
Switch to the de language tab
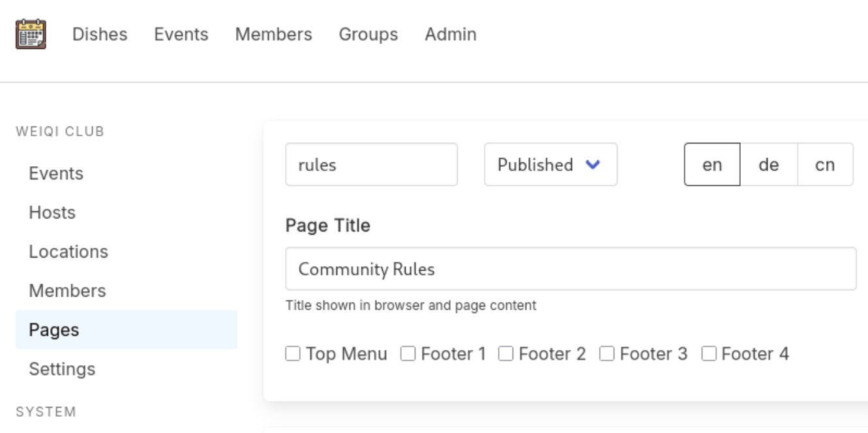pos(769,164)
